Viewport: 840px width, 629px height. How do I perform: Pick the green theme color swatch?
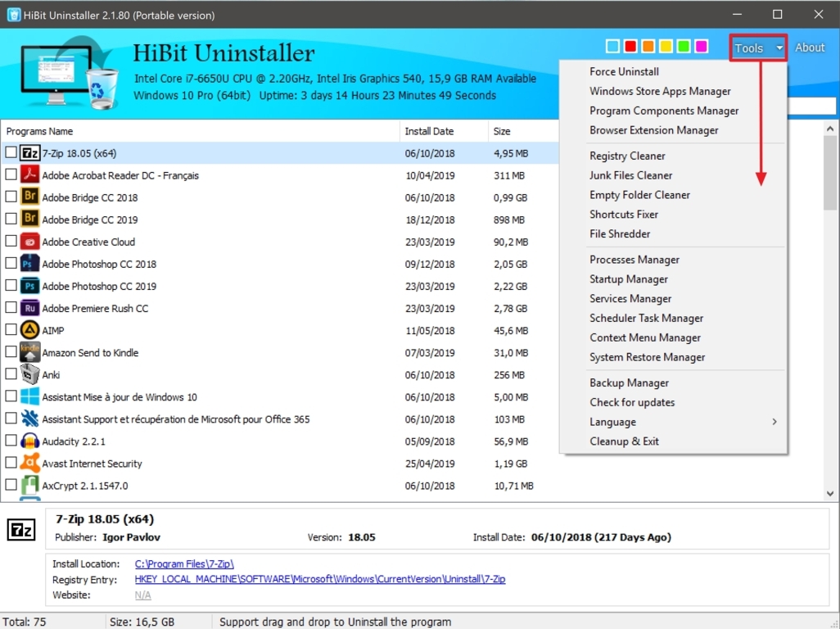[684, 46]
